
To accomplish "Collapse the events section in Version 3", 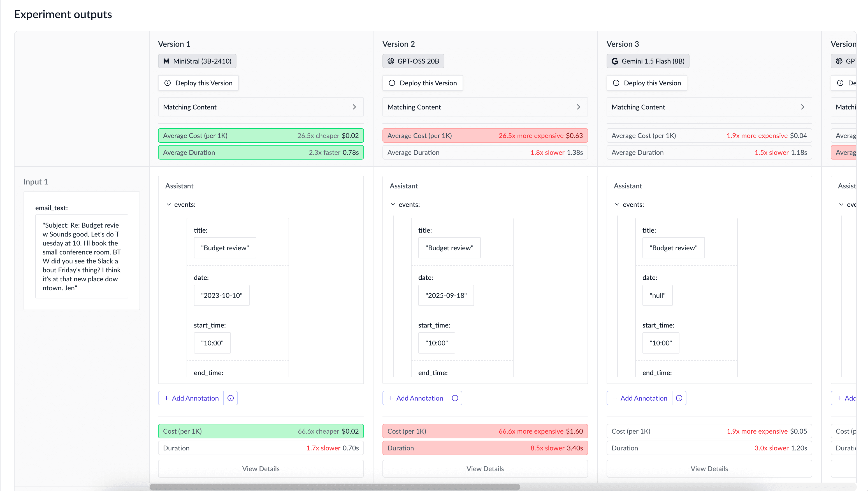I will point(618,204).
